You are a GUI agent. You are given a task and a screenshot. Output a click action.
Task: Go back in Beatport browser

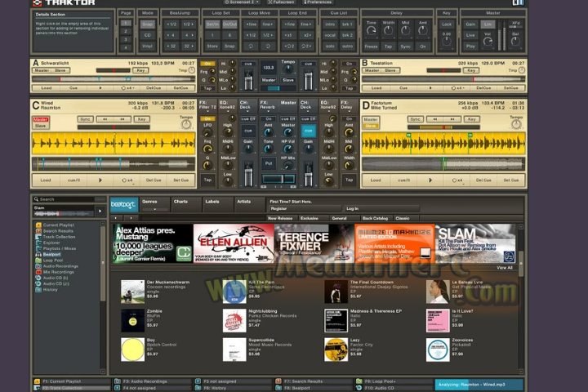pos(116,218)
